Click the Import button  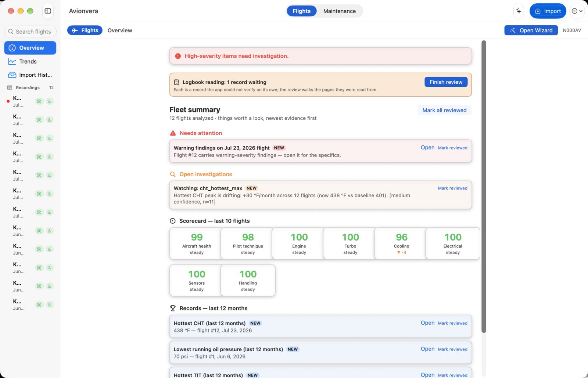pos(548,11)
